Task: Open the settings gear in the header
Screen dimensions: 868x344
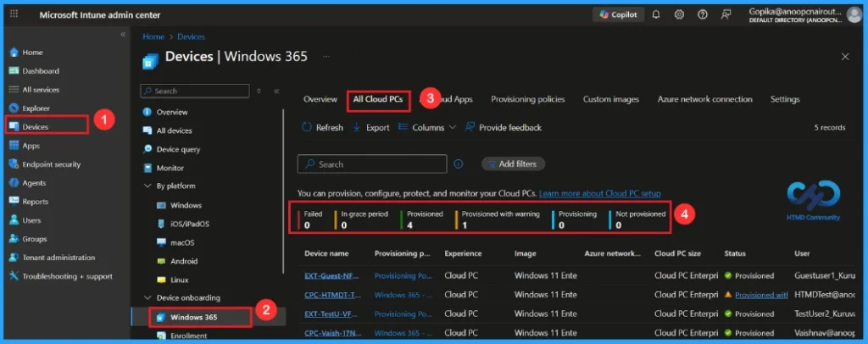Action: pos(679,15)
